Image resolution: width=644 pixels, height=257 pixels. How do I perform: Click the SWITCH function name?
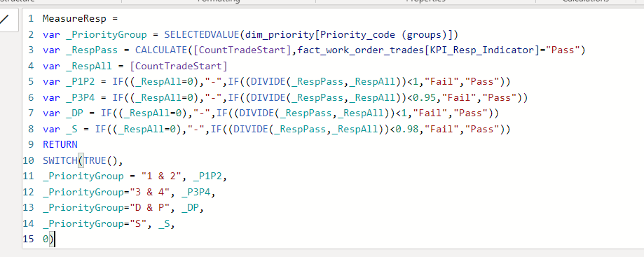[x=60, y=160]
